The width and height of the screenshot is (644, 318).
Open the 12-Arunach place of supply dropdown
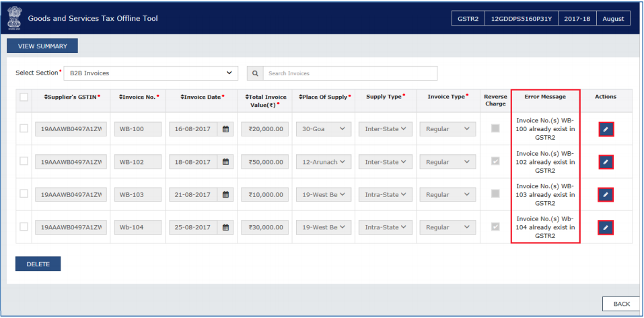[324, 161]
